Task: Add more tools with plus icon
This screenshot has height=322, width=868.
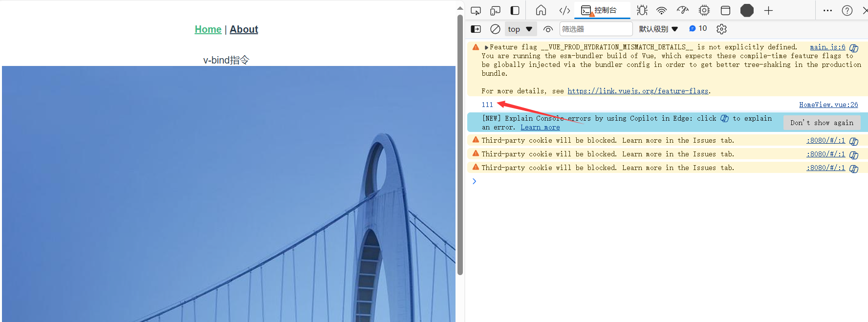Action: click(768, 10)
